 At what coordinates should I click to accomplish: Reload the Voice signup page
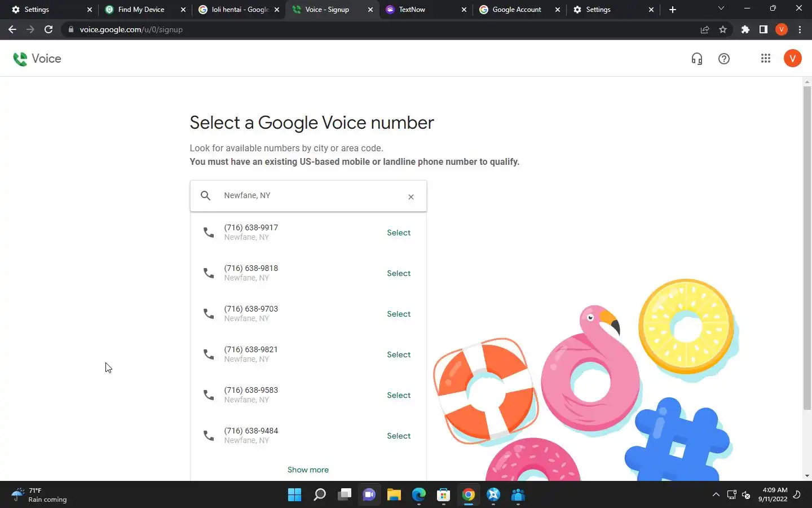click(48, 29)
